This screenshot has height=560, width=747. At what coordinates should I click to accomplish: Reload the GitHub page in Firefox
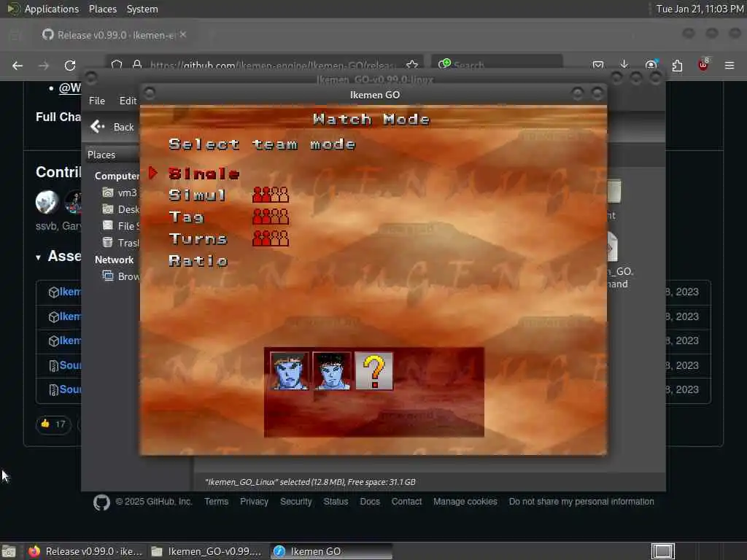pos(70,66)
